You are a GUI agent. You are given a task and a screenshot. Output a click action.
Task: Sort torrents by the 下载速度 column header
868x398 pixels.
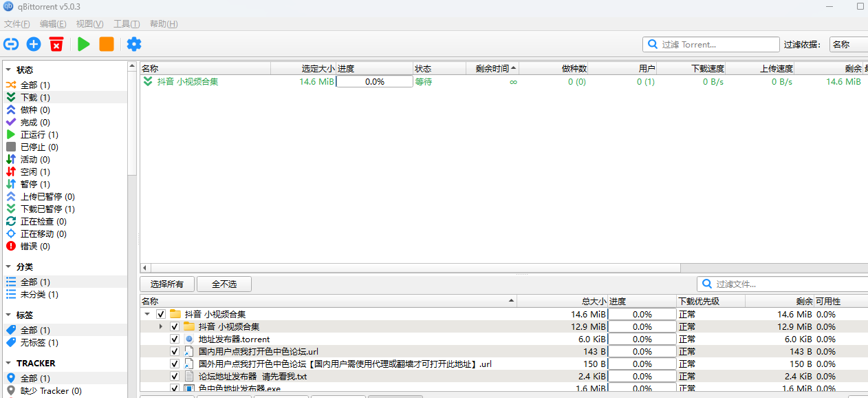pyautogui.click(x=691, y=69)
